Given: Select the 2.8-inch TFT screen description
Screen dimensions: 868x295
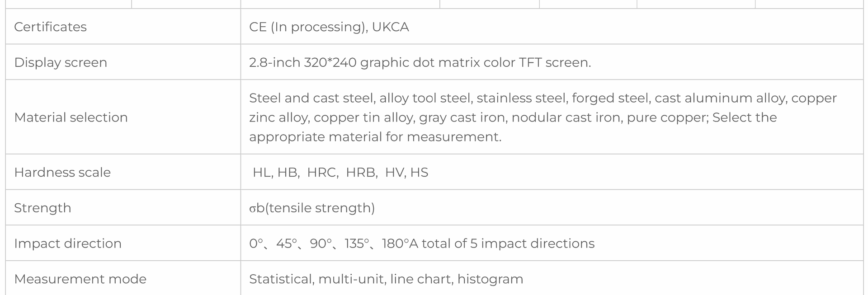Looking at the screenshot, I should click(420, 62).
